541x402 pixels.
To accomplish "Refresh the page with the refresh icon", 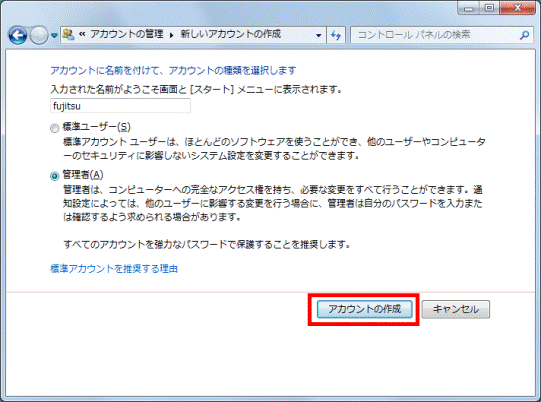I will 336,35.
